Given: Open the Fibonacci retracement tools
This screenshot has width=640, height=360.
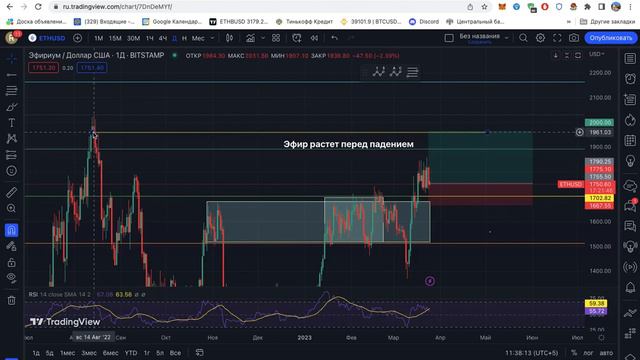Looking at the screenshot, I should 11,91.
